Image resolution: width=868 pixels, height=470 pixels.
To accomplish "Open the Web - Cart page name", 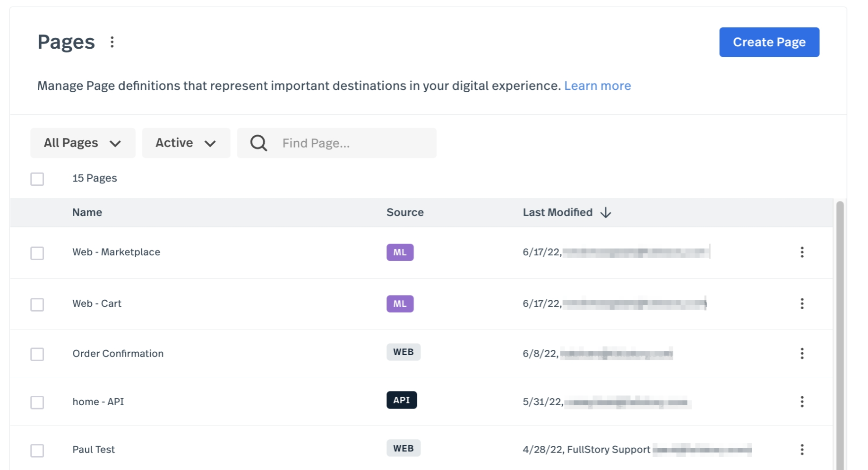I will click(x=97, y=304).
